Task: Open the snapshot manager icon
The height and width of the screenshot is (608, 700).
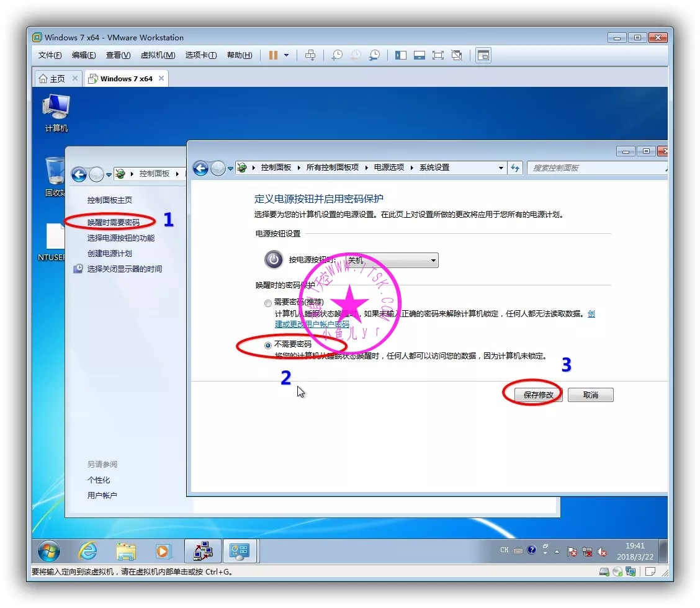Action: point(374,55)
